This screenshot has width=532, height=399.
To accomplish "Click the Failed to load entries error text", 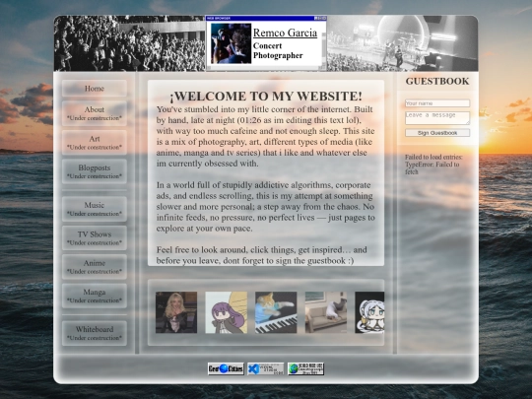I will pos(433,165).
